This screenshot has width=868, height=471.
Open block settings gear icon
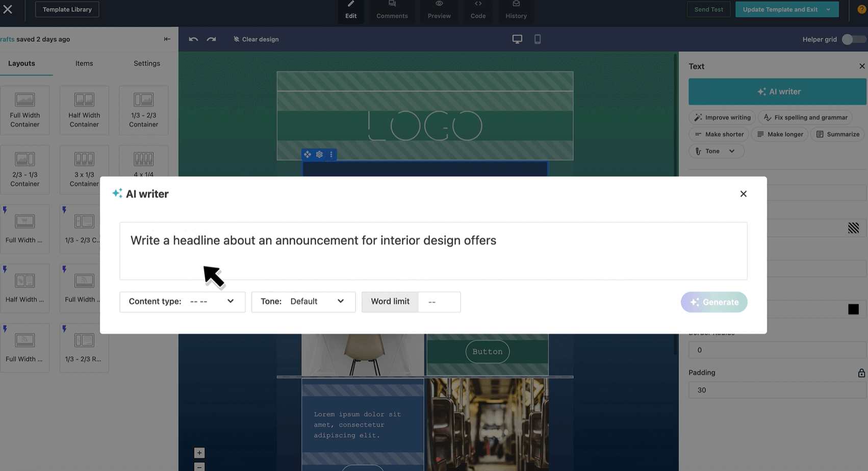pyautogui.click(x=319, y=154)
